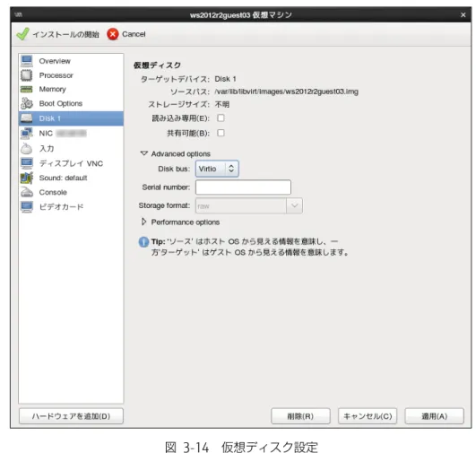Click ハードウェアを追加(D) button
476x453 pixels.
[x=71, y=416]
